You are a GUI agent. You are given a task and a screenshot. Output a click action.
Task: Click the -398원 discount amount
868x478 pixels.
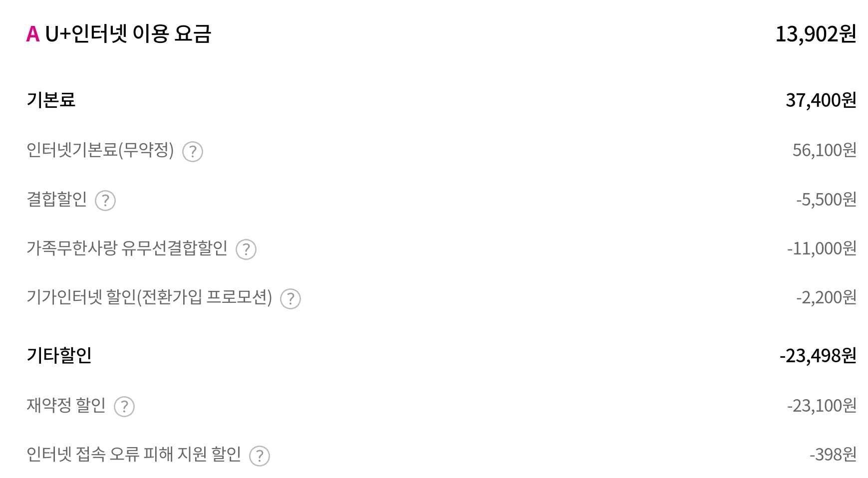click(x=833, y=455)
